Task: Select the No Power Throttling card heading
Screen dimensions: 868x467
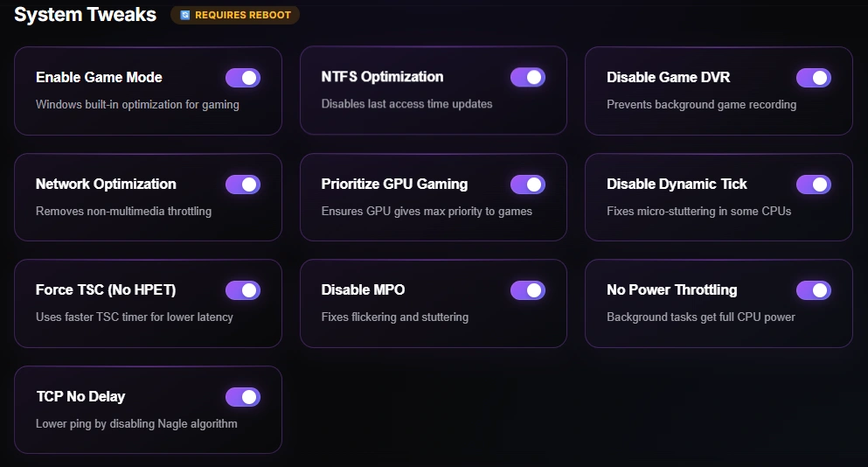Action: [671, 289]
